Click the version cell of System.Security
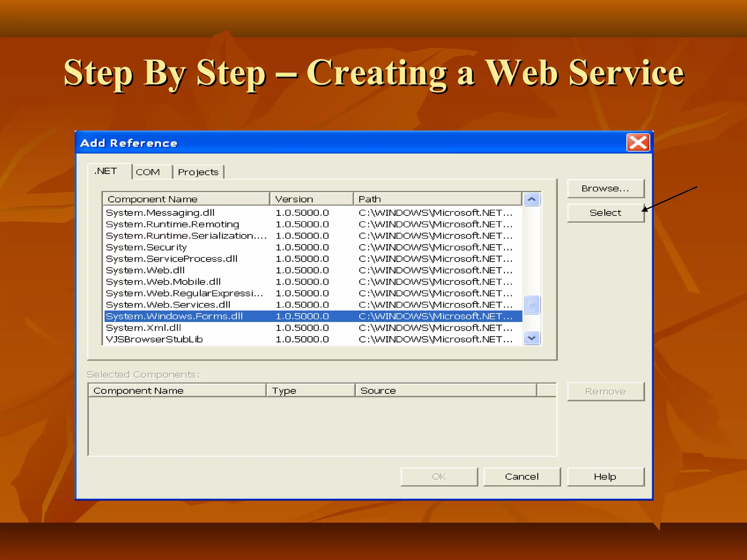 (x=302, y=247)
